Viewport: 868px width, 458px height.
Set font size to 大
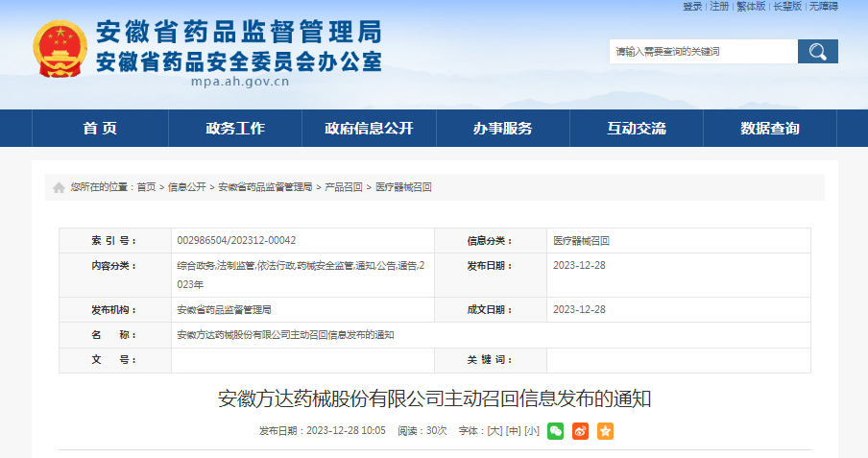[494, 431]
